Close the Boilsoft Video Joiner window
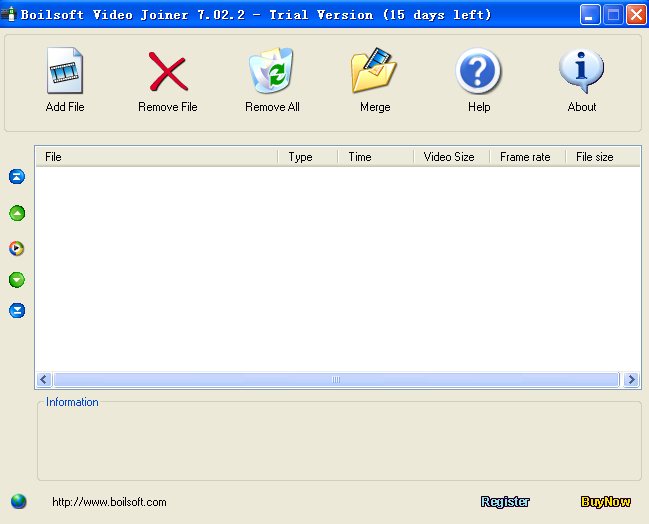 [x=636, y=15]
